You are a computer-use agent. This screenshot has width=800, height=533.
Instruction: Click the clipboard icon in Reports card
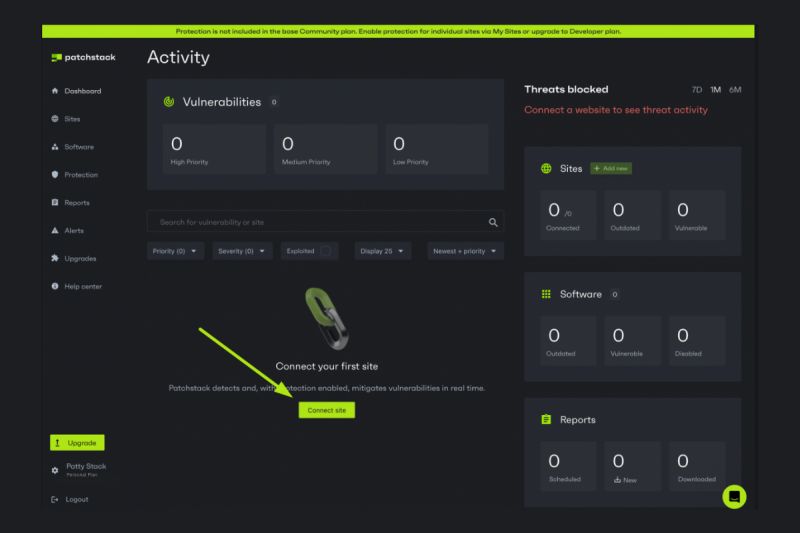[x=546, y=419]
